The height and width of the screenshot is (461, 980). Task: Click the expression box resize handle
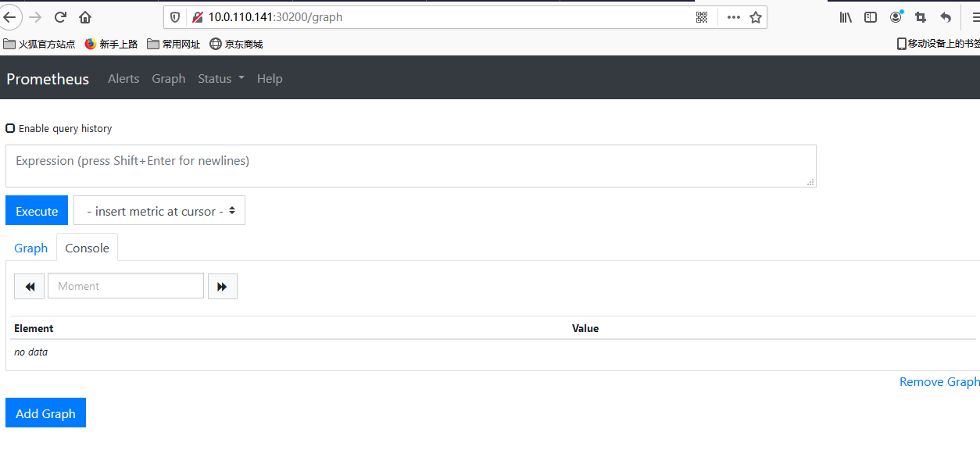pyautogui.click(x=811, y=182)
